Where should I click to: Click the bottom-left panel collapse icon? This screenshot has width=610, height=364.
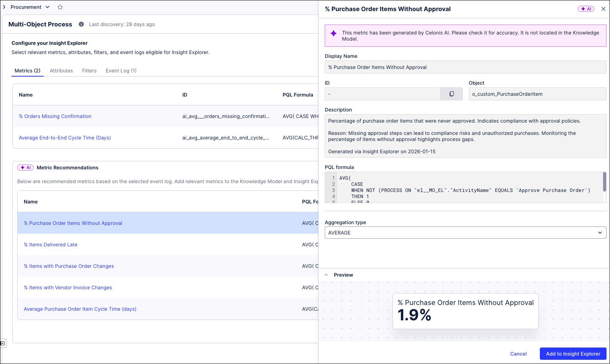pos(3,343)
